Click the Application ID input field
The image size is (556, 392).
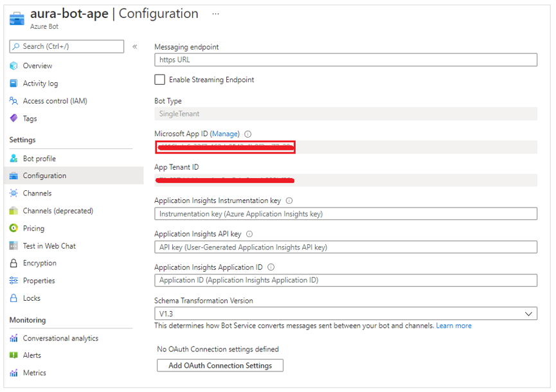(x=346, y=280)
